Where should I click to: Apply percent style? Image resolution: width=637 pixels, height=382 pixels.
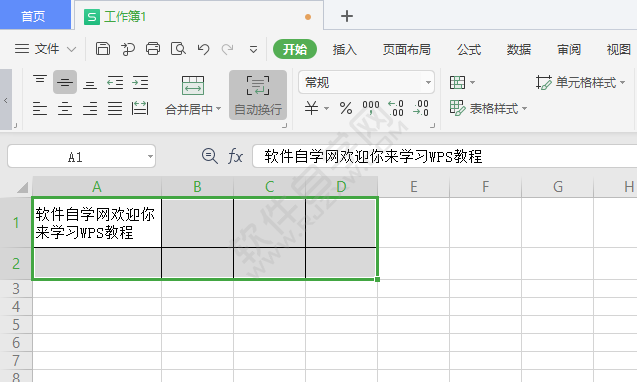(346, 108)
